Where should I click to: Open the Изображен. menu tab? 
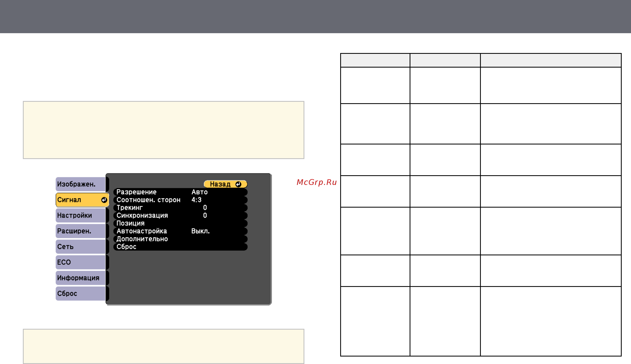[x=81, y=184]
